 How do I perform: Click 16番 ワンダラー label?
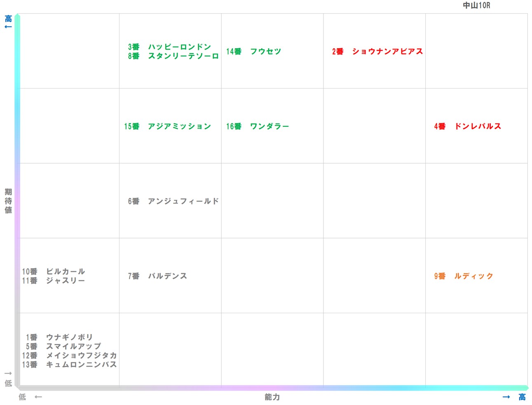tap(258, 126)
